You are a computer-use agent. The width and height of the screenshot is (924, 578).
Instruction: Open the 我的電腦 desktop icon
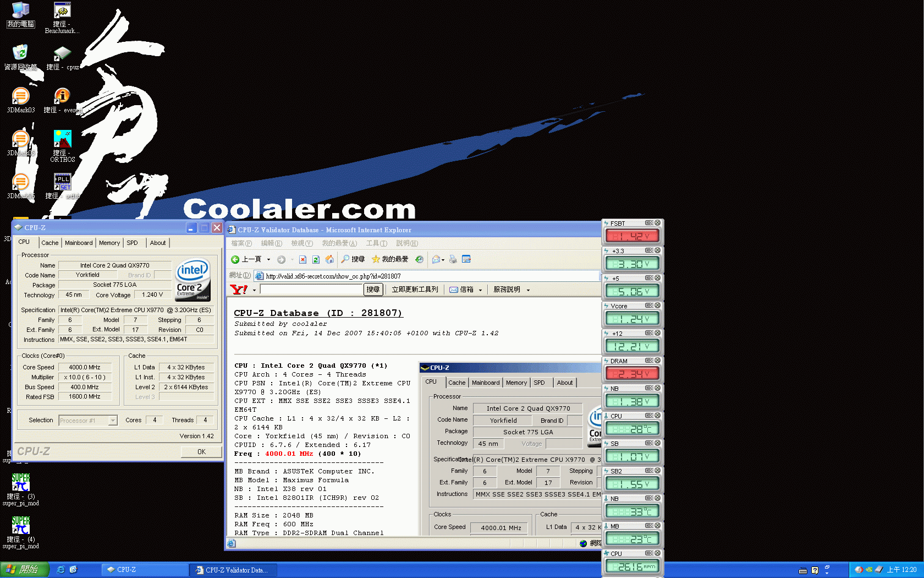tap(20, 15)
